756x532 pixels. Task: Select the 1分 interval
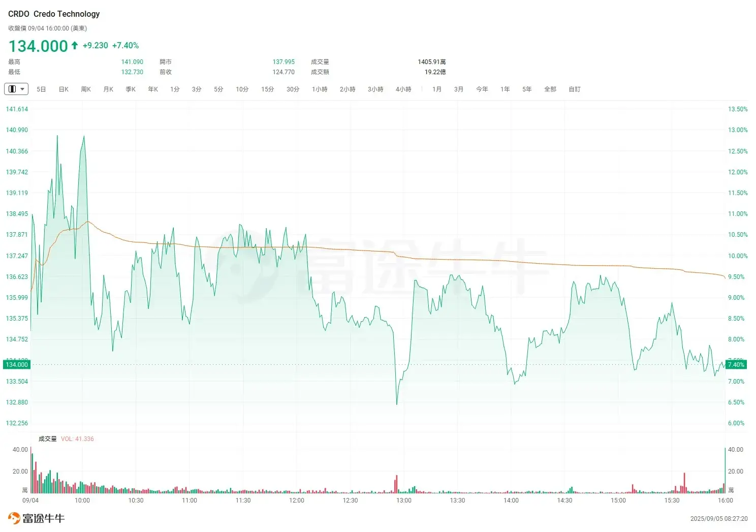[175, 89]
